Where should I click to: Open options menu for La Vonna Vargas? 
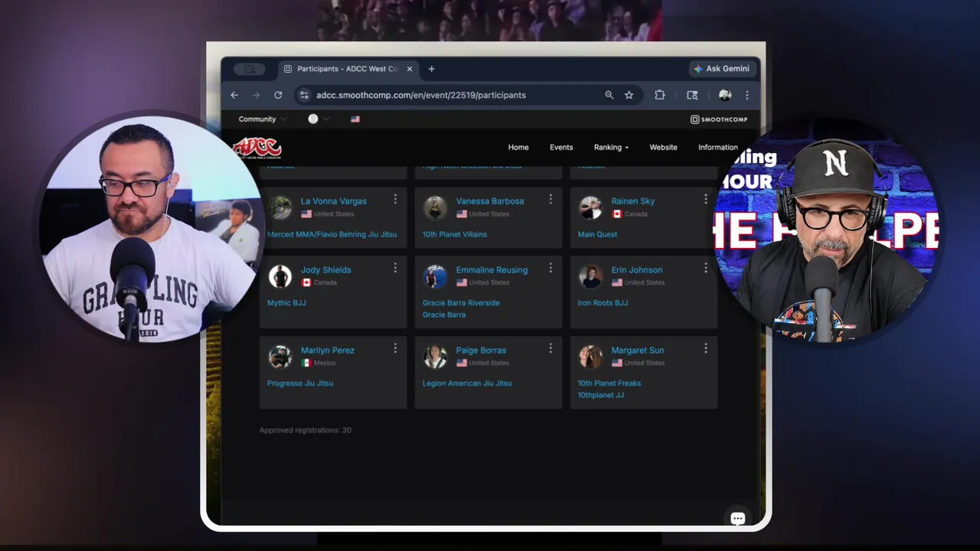coord(395,199)
